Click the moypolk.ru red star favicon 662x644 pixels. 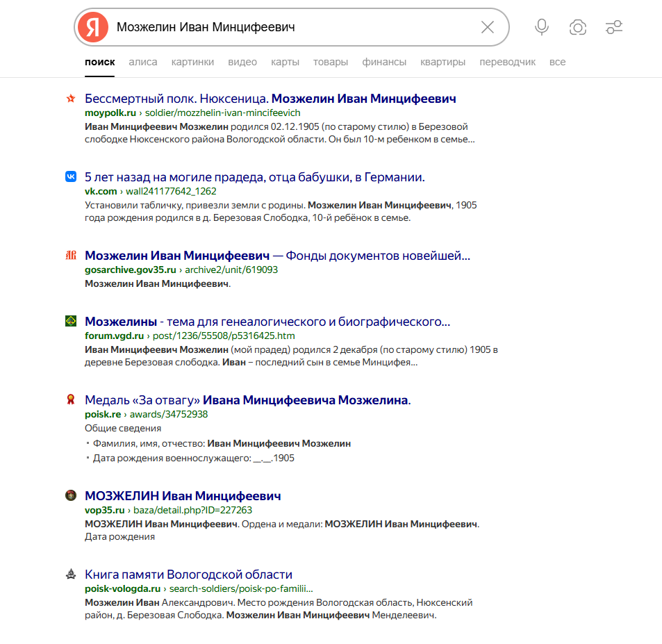click(x=71, y=99)
